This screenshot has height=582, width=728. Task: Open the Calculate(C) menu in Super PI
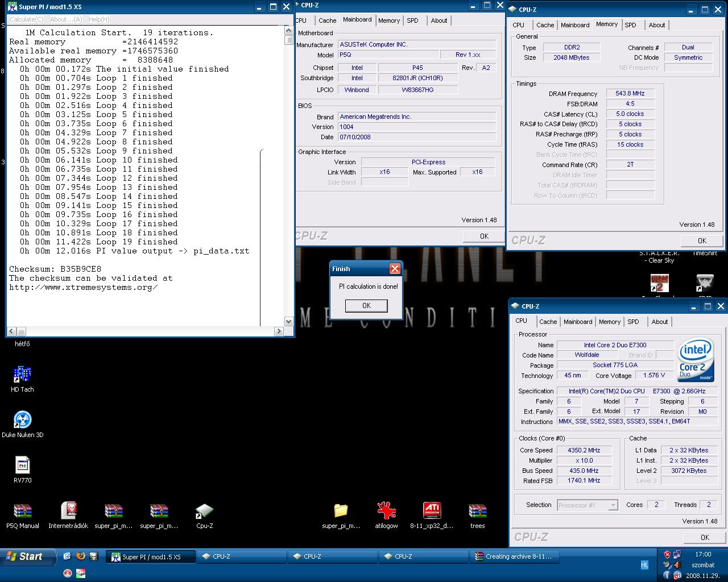coord(26,19)
